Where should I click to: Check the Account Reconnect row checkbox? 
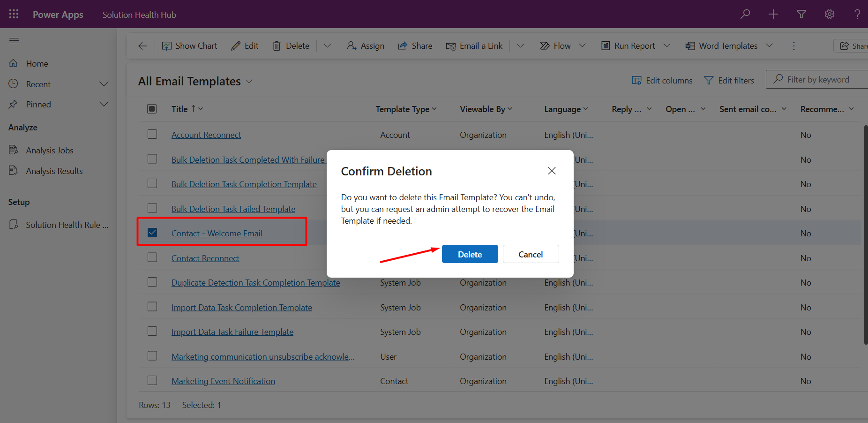[x=152, y=135]
